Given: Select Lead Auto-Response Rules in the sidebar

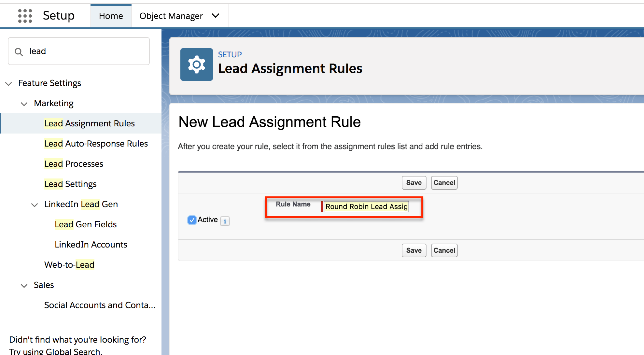Looking at the screenshot, I should 96,144.
